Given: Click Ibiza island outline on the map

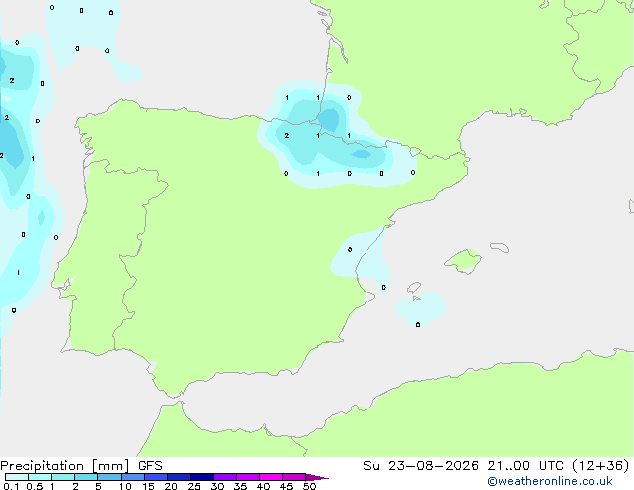Looking at the screenshot, I should 414,288.
